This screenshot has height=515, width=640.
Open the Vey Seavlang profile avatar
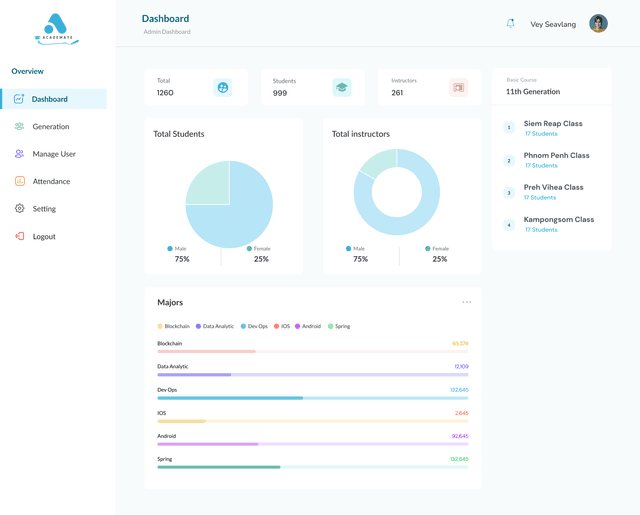pyautogui.click(x=598, y=23)
